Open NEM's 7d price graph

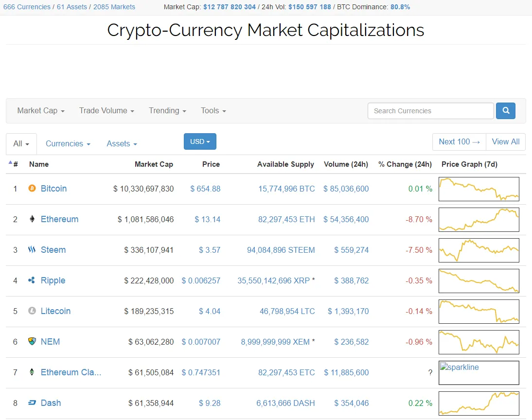point(479,342)
